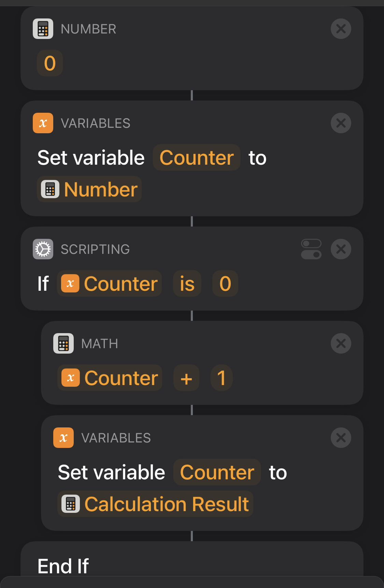Remove the Scripting If action
The height and width of the screenshot is (588, 384).
(x=341, y=249)
